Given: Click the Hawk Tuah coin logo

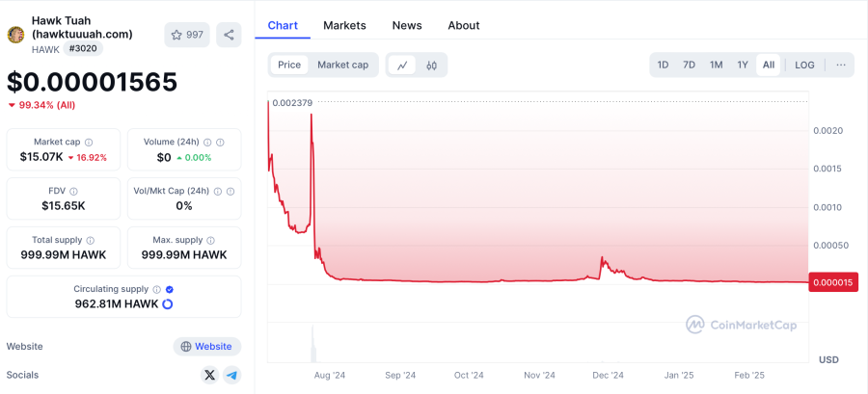Looking at the screenshot, I should pyautogui.click(x=15, y=35).
